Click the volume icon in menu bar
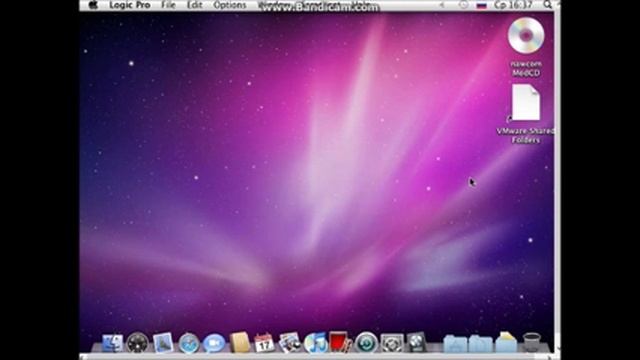This screenshot has height=360, width=640. (x=442, y=5)
